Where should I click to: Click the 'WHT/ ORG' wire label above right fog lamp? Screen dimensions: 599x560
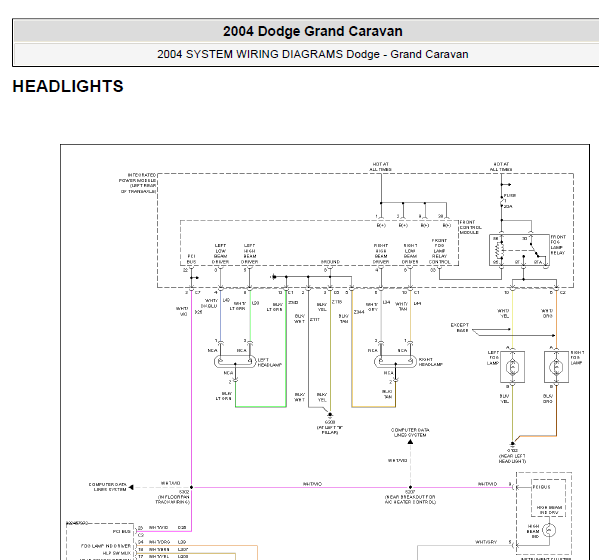(547, 313)
